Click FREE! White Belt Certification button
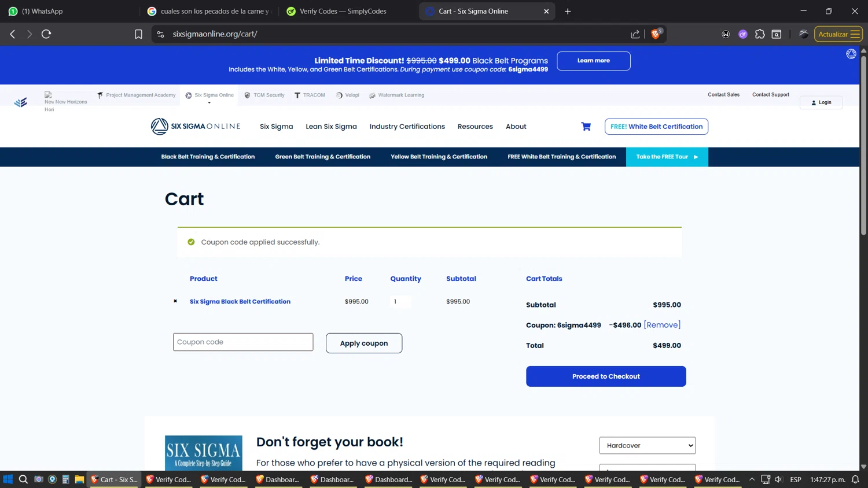Screen dimensions: 868x488 tap(656, 127)
